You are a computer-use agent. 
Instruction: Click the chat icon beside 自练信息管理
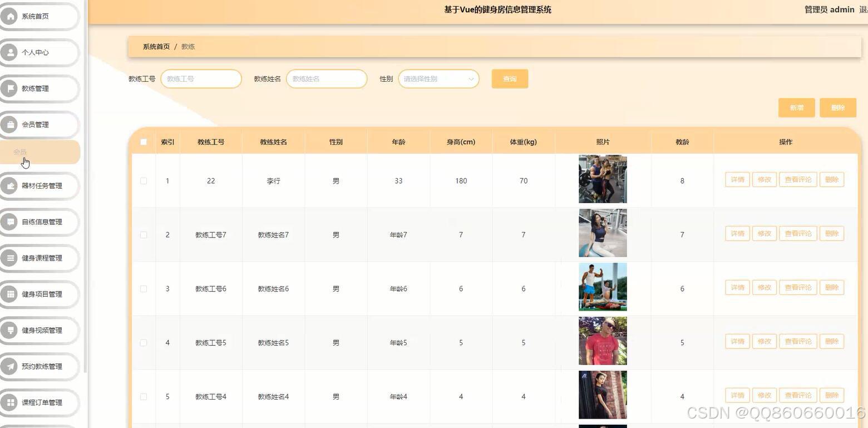[9, 222]
